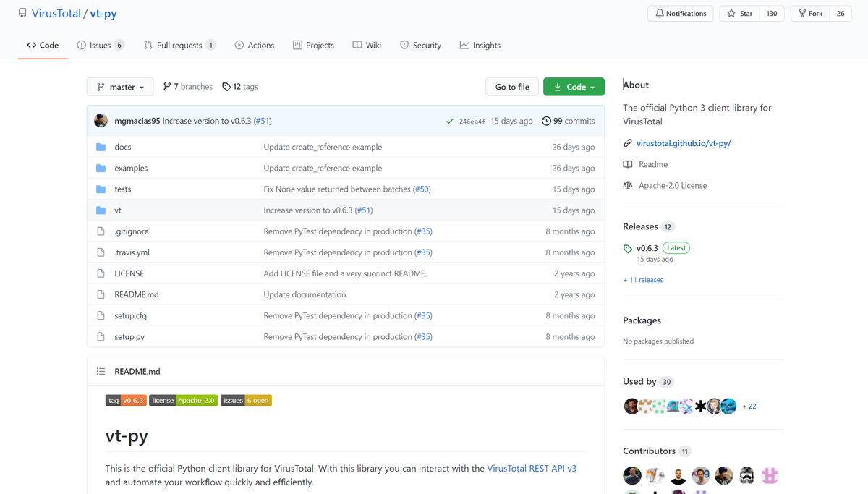Image resolution: width=868 pixels, height=494 pixels.
Task: Click the issues 6 open badge
Action: click(246, 400)
